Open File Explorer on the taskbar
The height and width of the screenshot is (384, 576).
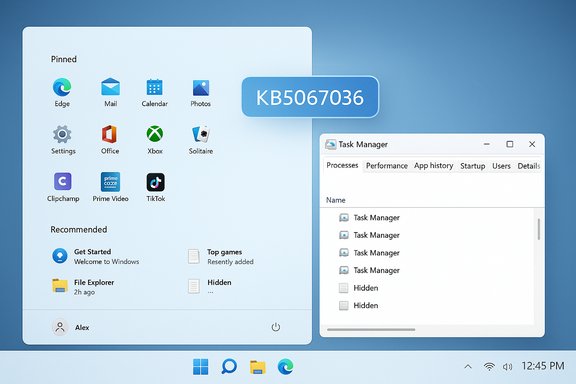[258, 367]
